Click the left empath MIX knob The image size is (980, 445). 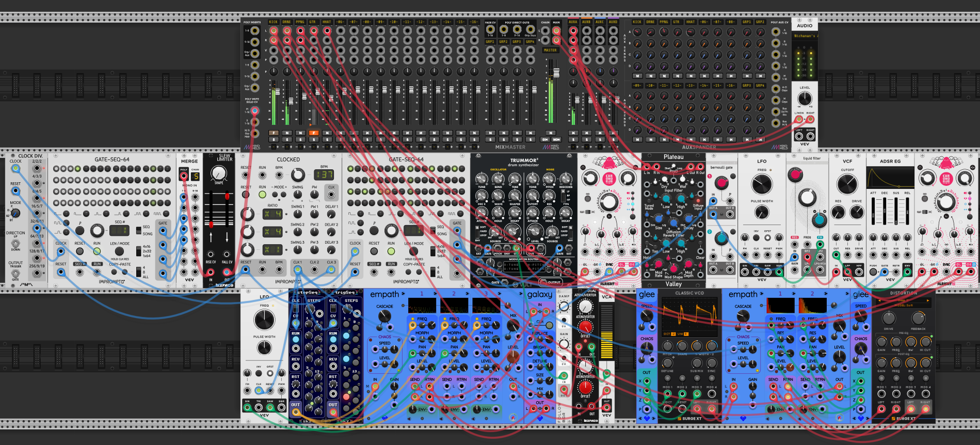click(513, 325)
